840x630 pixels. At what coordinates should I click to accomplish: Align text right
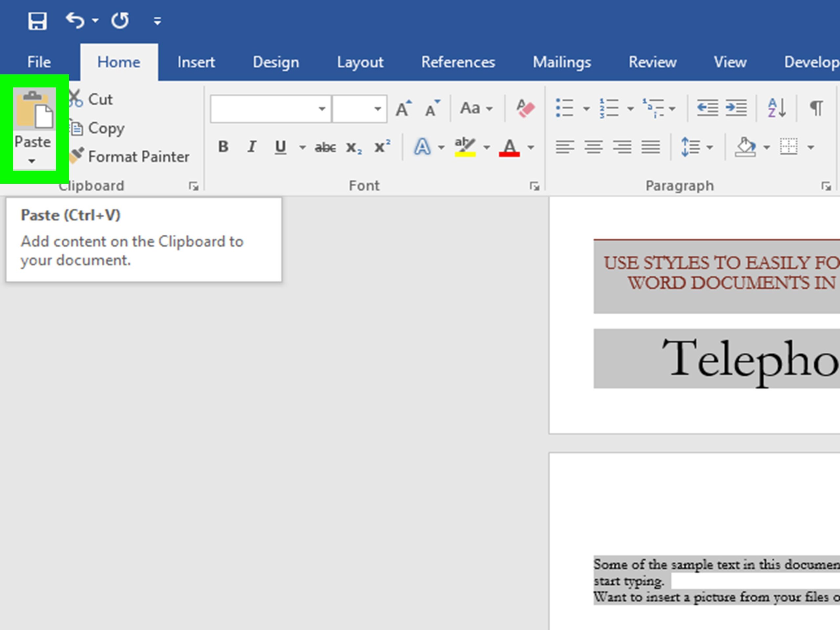[x=622, y=147]
